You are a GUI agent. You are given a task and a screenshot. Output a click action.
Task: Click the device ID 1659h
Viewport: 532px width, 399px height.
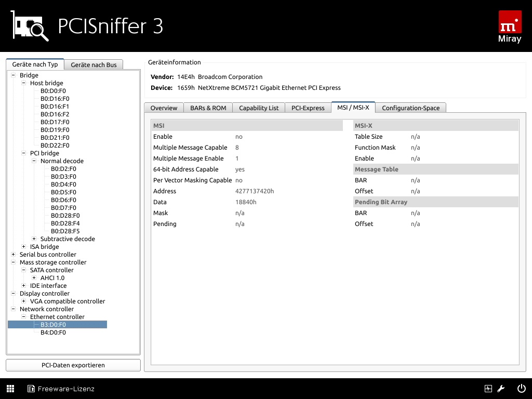[186, 88]
